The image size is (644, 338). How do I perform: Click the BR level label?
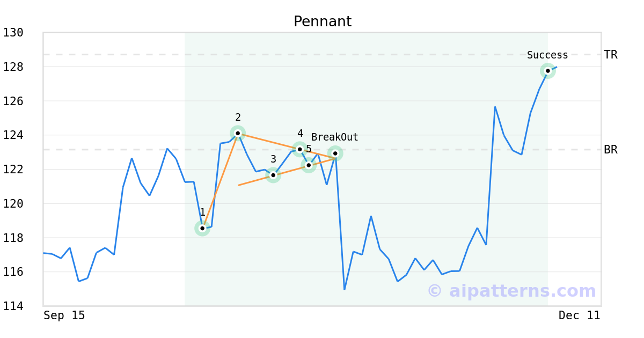610,150
